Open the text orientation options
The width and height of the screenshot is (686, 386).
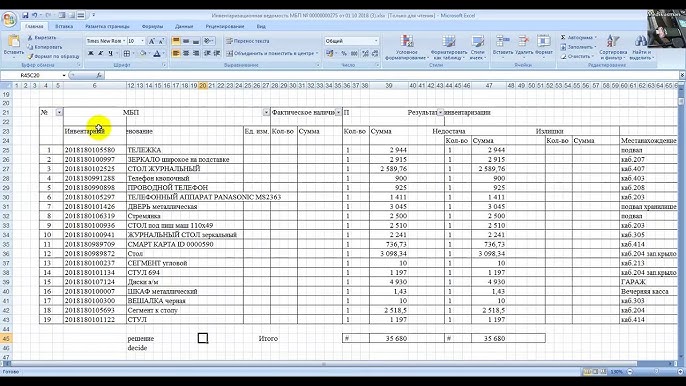209,41
